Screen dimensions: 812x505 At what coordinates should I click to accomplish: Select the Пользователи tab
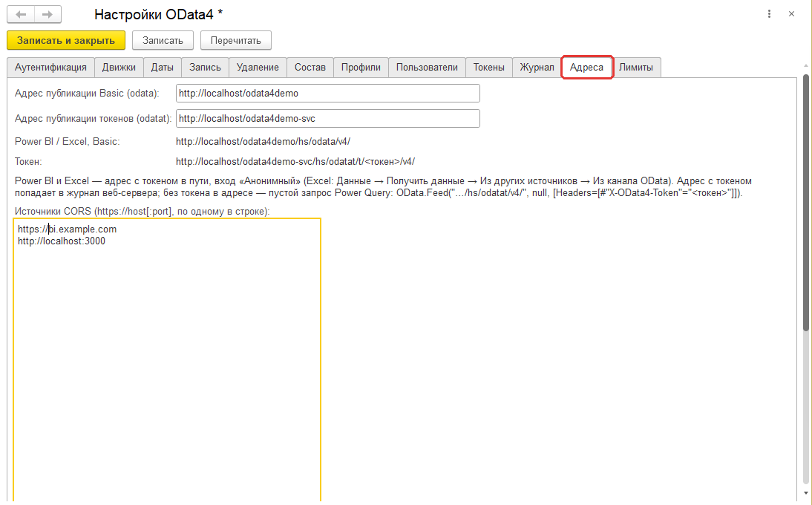click(x=427, y=68)
